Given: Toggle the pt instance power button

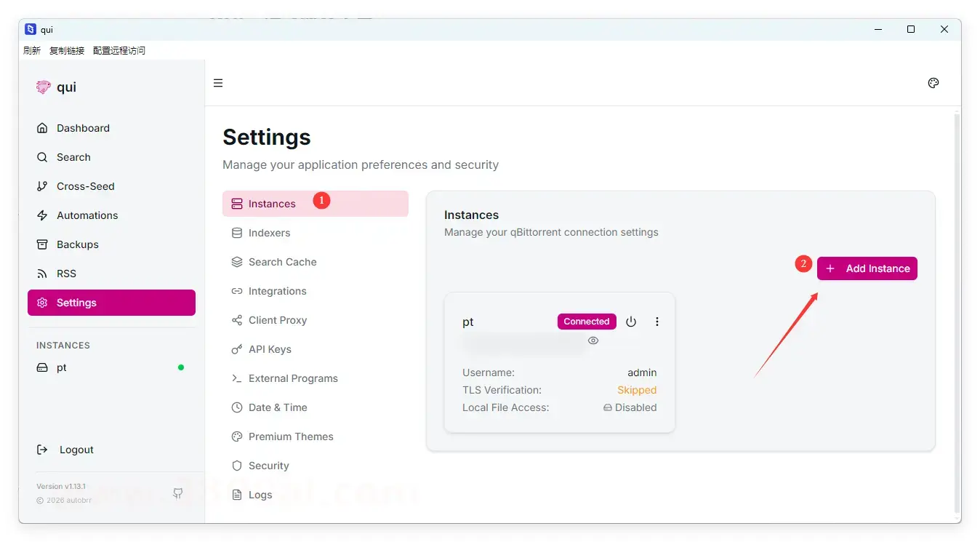Looking at the screenshot, I should pyautogui.click(x=631, y=322).
